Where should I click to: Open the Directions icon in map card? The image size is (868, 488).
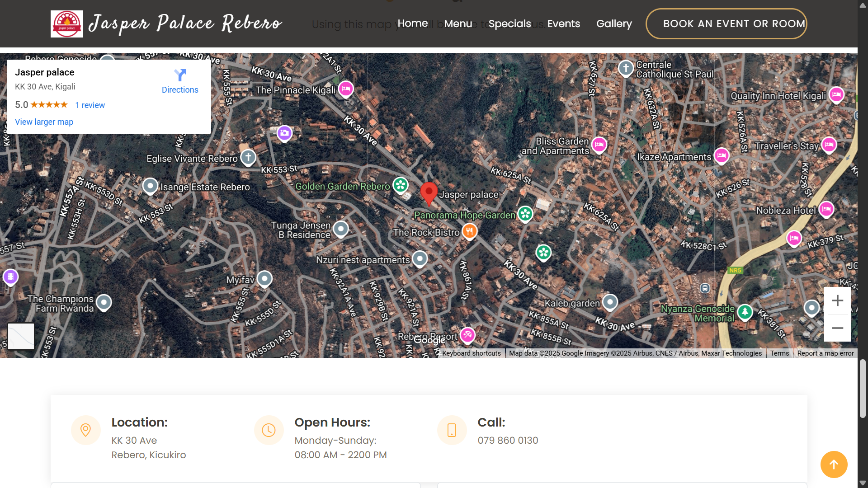[x=180, y=75]
